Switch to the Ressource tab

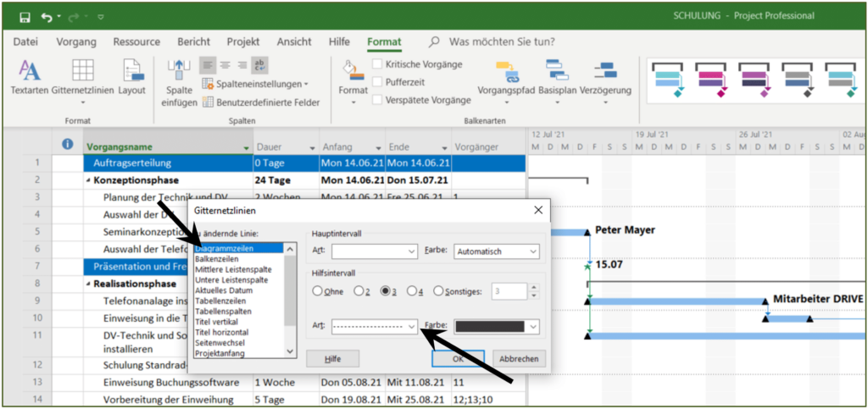[136, 42]
